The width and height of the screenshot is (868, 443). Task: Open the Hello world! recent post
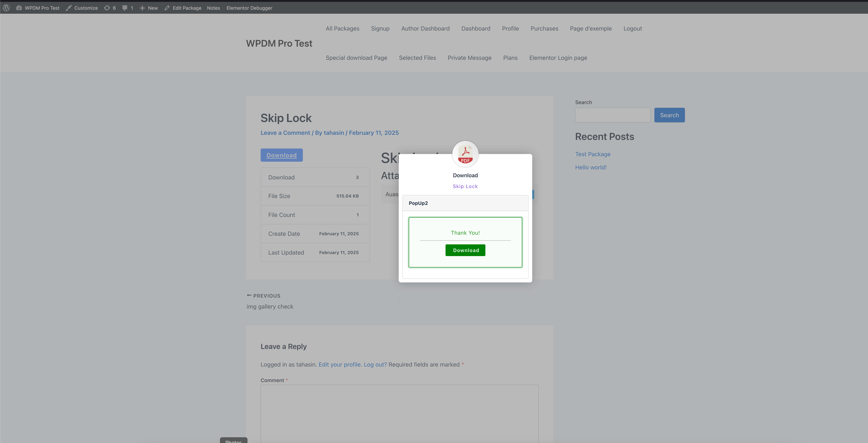tap(590, 167)
